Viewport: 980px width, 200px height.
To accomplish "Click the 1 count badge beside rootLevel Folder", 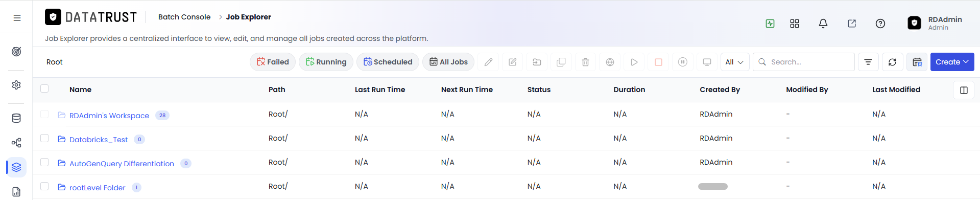I will pyautogui.click(x=136, y=188).
